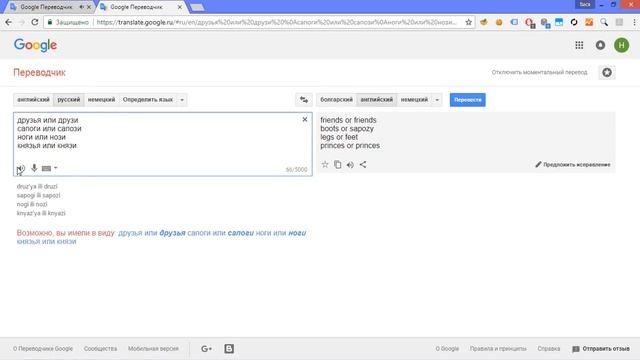Suggest an edit via pencil link
640x360 pixels.
point(573,164)
